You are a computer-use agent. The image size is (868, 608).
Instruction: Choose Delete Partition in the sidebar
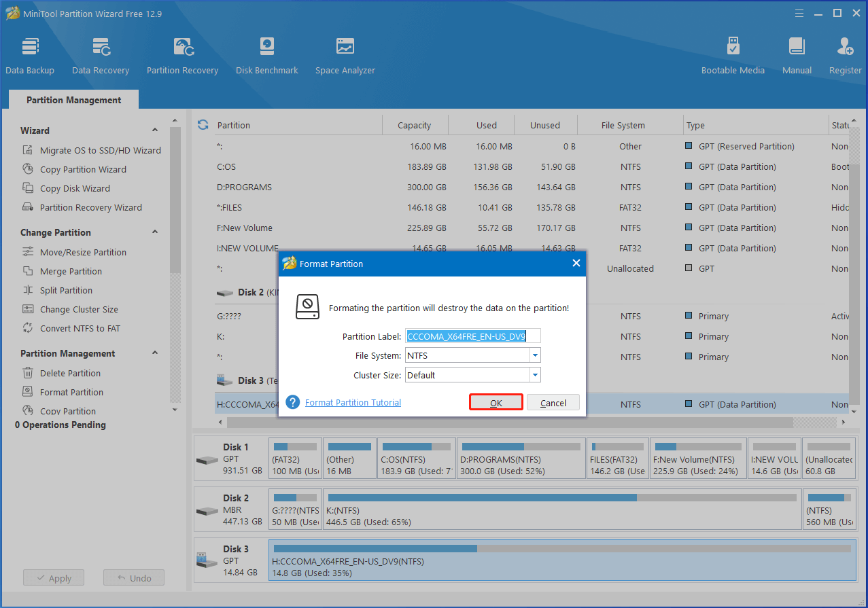pos(62,373)
